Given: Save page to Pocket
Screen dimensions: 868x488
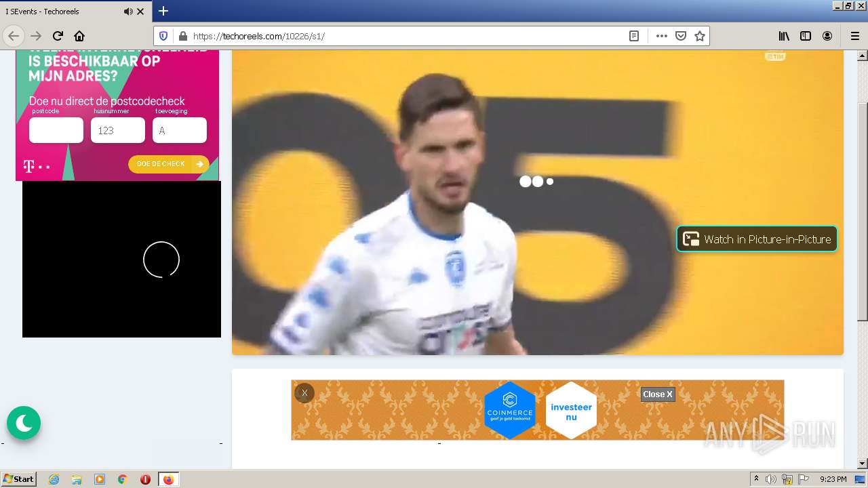Looking at the screenshot, I should click(x=681, y=36).
